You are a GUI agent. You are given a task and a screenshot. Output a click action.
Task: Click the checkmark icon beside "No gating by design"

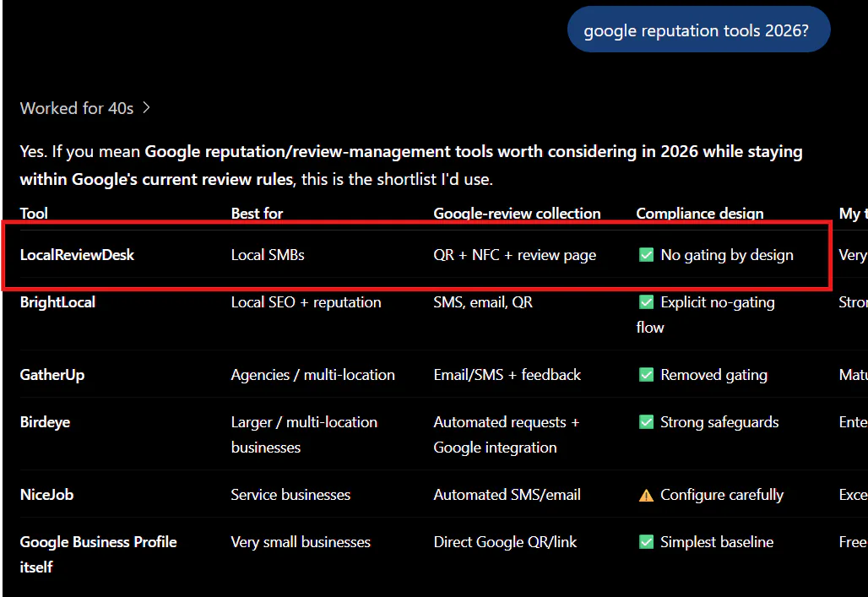[646, 255]
